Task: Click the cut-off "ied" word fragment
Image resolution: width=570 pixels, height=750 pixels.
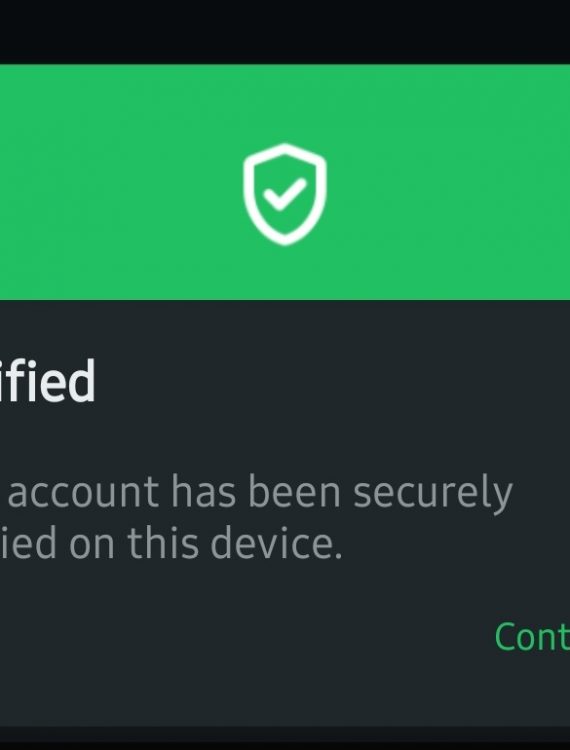Action: 28,544
